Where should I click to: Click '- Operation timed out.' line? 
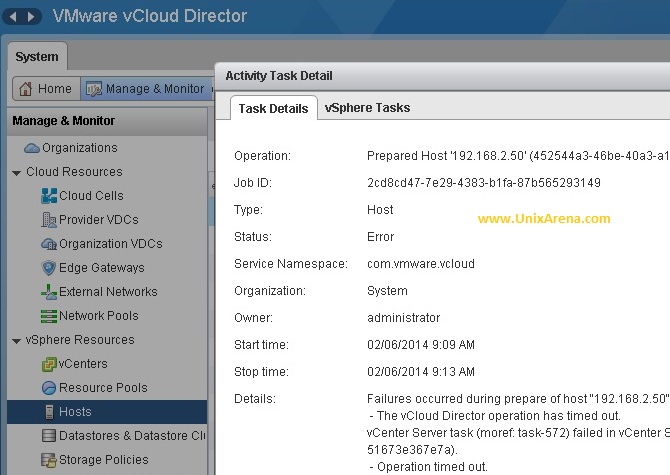tap(428, 466)
